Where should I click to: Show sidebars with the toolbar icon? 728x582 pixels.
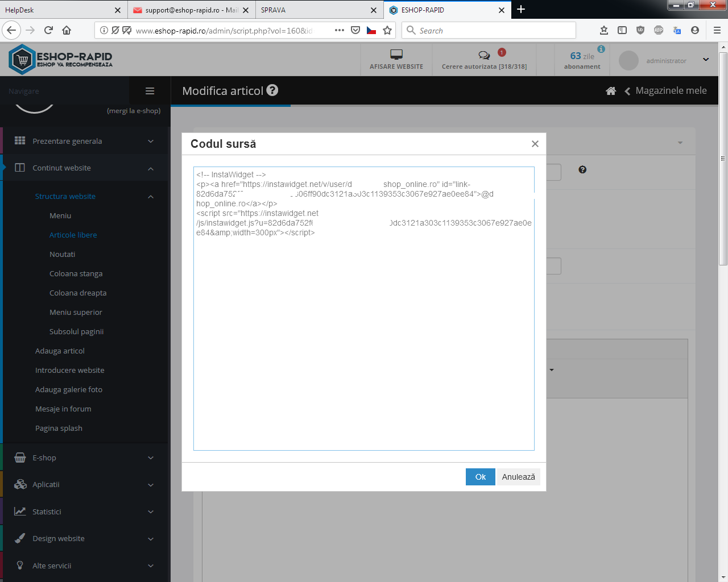pyautogui.click(x=622, y=30)
